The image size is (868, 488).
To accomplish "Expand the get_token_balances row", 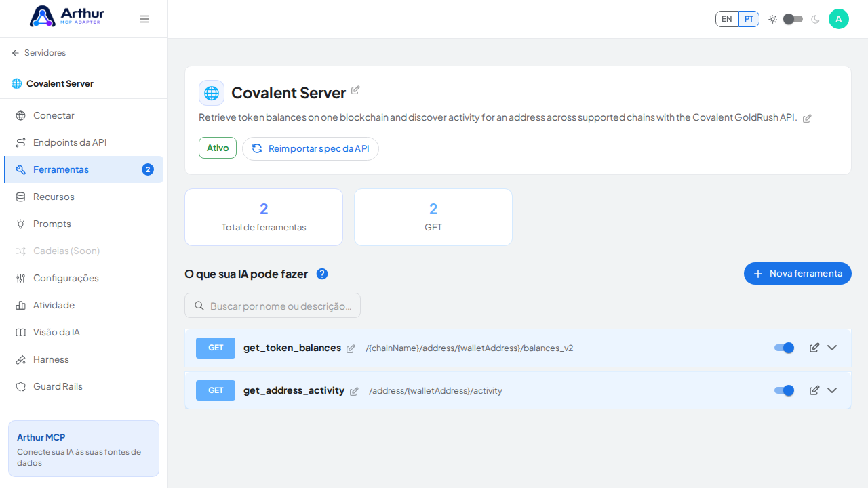I will 832,348.
